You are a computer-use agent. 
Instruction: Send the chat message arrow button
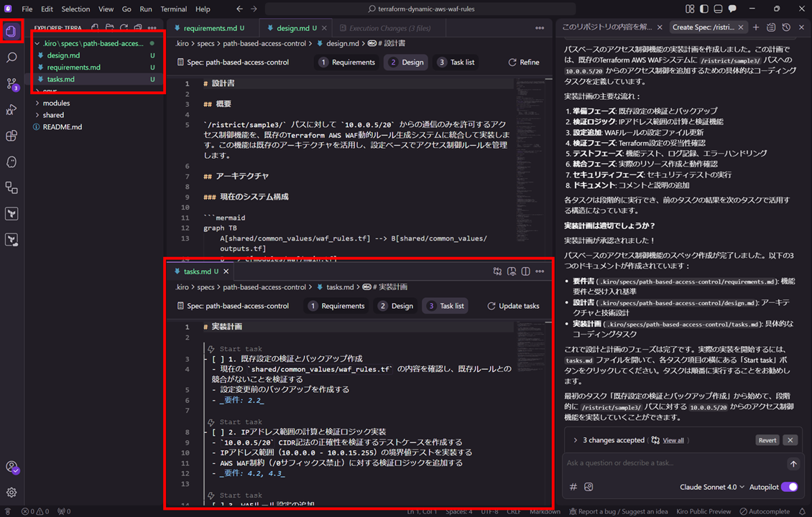point(793,464)
